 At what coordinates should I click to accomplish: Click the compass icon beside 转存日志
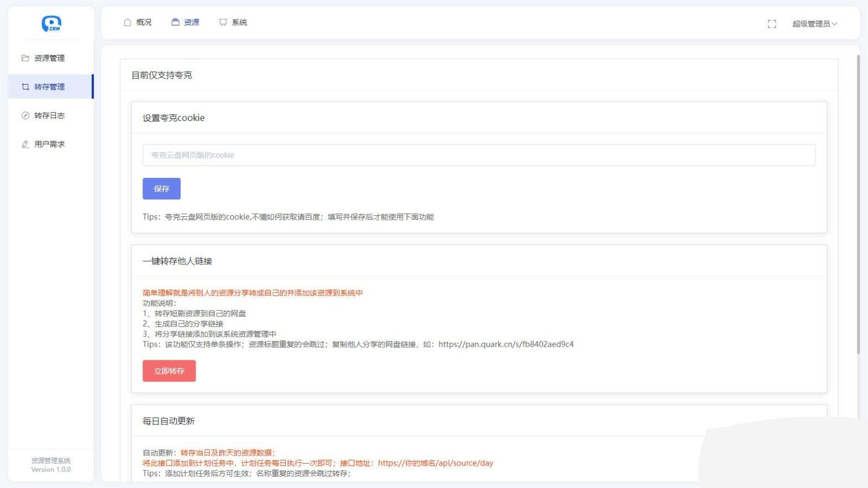(x=25, y=116)
